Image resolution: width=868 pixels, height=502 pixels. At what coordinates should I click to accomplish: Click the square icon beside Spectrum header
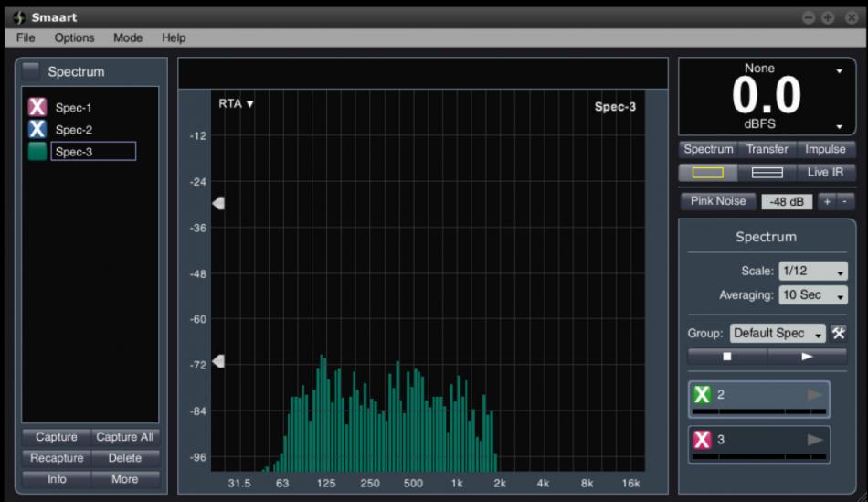tap(31, 71)
